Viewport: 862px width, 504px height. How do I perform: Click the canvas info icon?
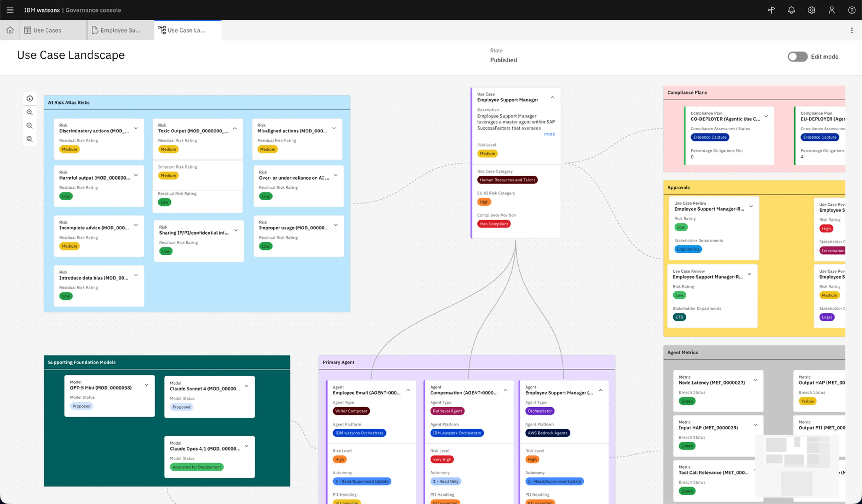tap(30, 99)
